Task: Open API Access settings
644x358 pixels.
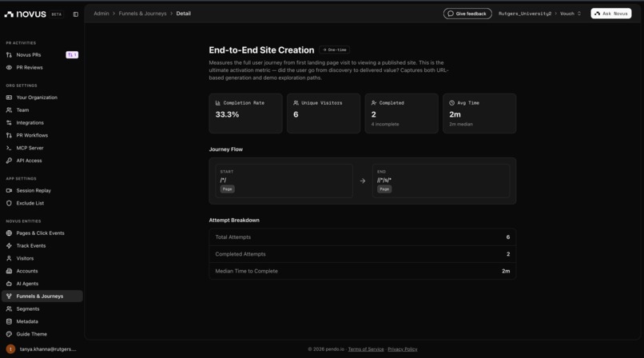Action: pyautogui.click(x=29, y=161)
